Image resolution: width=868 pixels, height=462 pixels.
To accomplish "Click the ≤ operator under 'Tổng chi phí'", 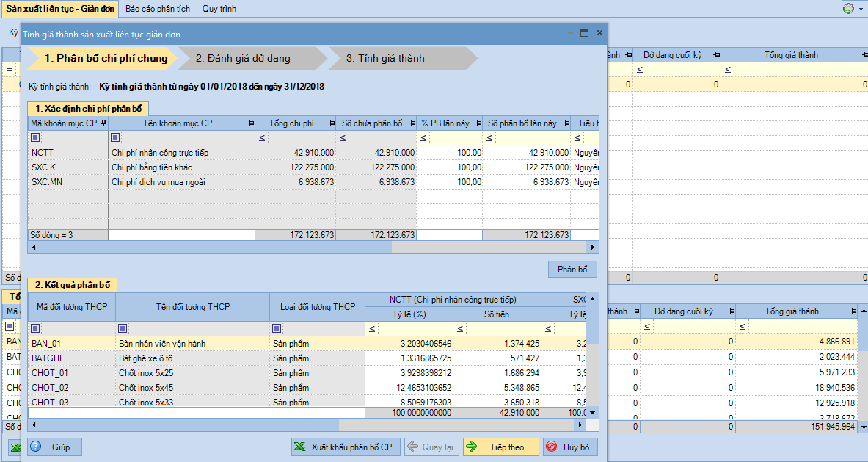I will click(262, 137).
